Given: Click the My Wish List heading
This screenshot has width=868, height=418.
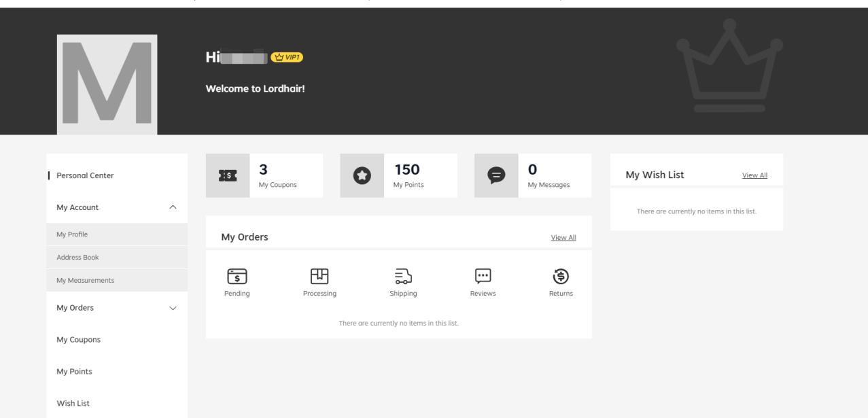Looking at the screenshot, I should click(655, 175).
